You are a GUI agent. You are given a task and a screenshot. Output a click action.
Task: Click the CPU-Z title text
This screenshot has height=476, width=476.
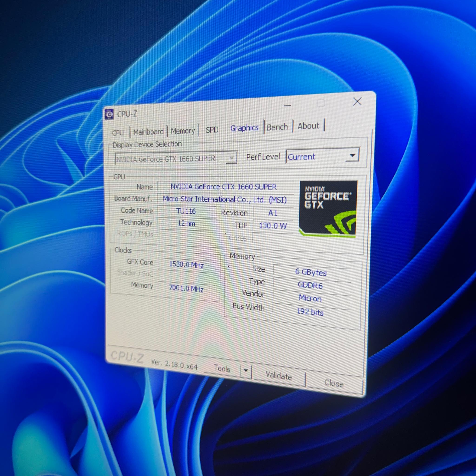coord(127,114)
